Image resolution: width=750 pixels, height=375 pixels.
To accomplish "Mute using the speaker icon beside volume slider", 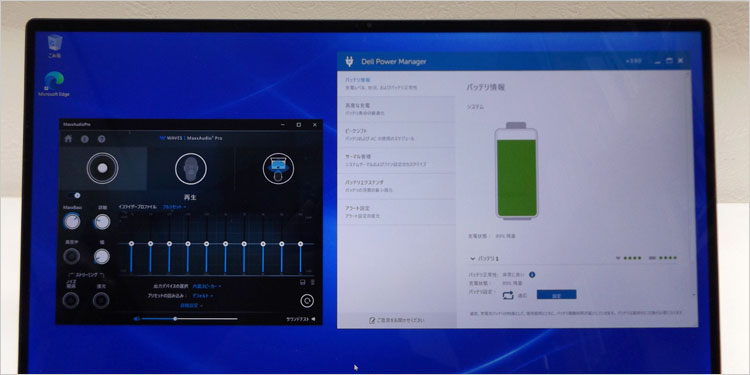I will (137, 319).
